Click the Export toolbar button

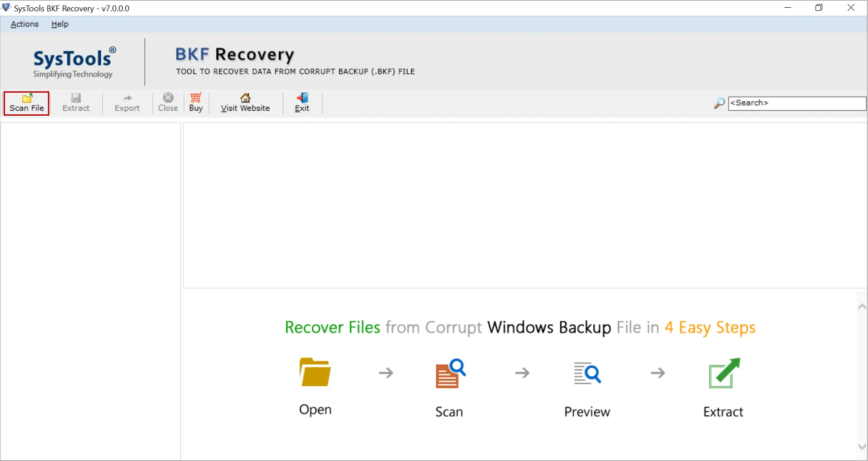127,103
